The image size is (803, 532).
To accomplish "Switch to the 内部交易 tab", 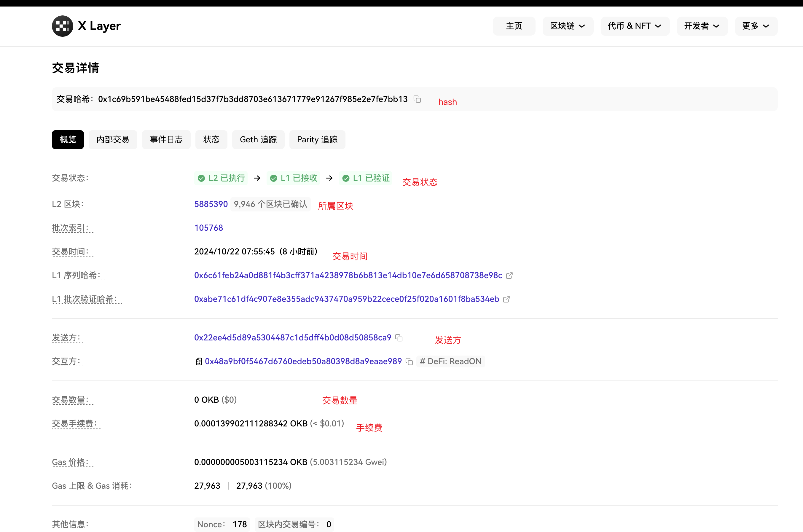I will point(113,139).
